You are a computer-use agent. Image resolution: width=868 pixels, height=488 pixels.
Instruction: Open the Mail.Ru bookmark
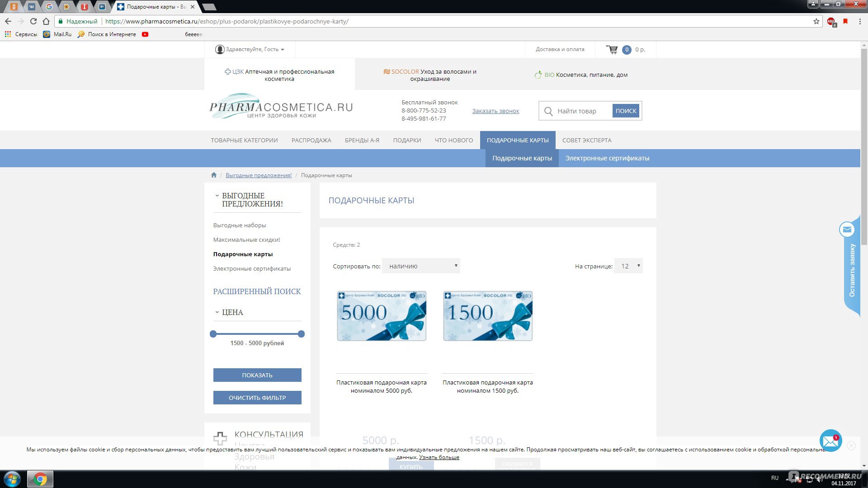tap(57, 34)
